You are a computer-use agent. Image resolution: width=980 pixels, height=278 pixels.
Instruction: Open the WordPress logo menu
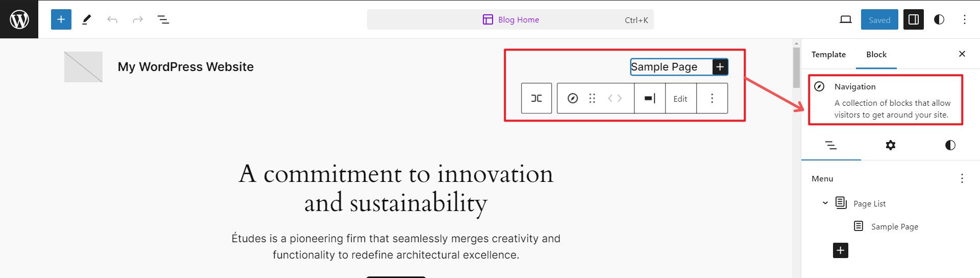(19, 19)
